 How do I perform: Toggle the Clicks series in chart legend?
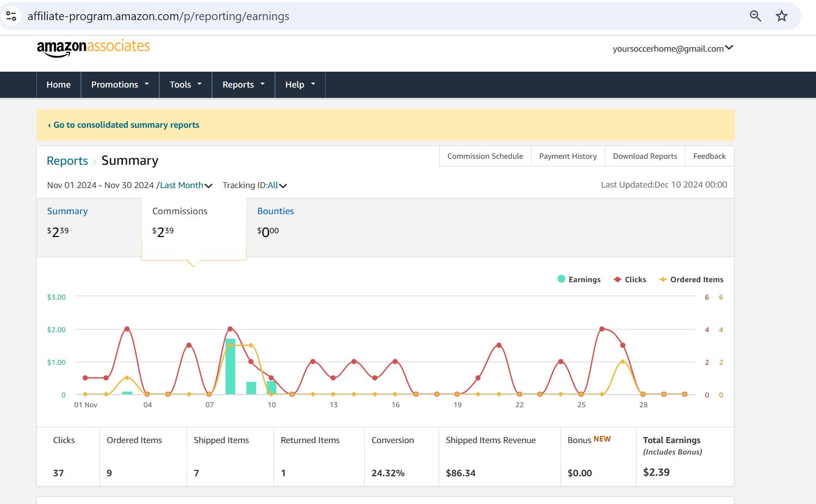[630, 279]
